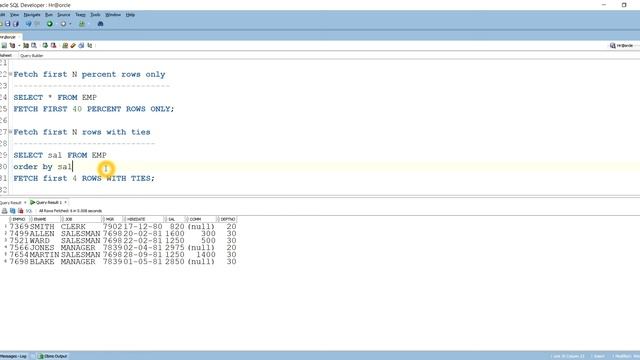Click the Rollback icon in worksheet toolbar
The width and height of the screenshot is (640, 360).
(53, 45)
